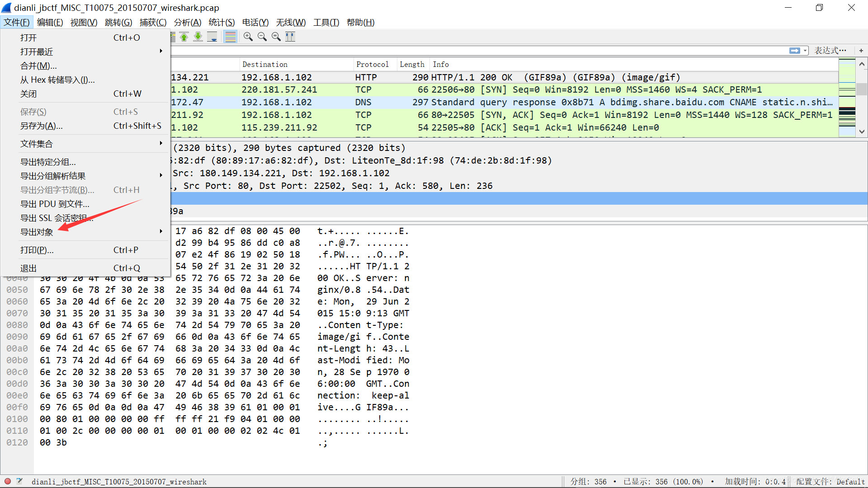Click packet list scrollbar down arrow
868x488 pixels.
tap(862, 131)
